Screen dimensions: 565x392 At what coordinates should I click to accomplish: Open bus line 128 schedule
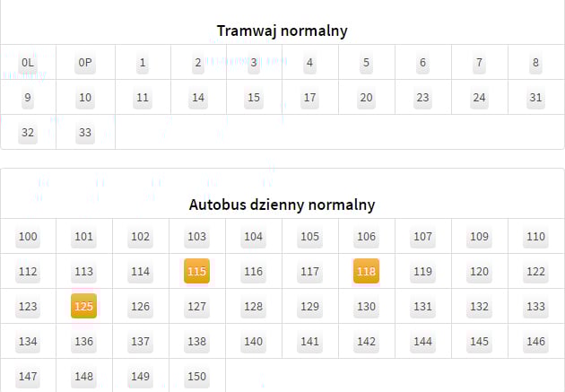tap(253, 307)
